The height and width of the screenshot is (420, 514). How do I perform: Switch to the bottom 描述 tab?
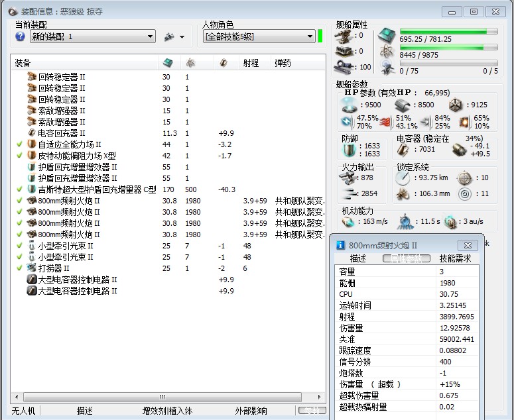tap(85, 411)
